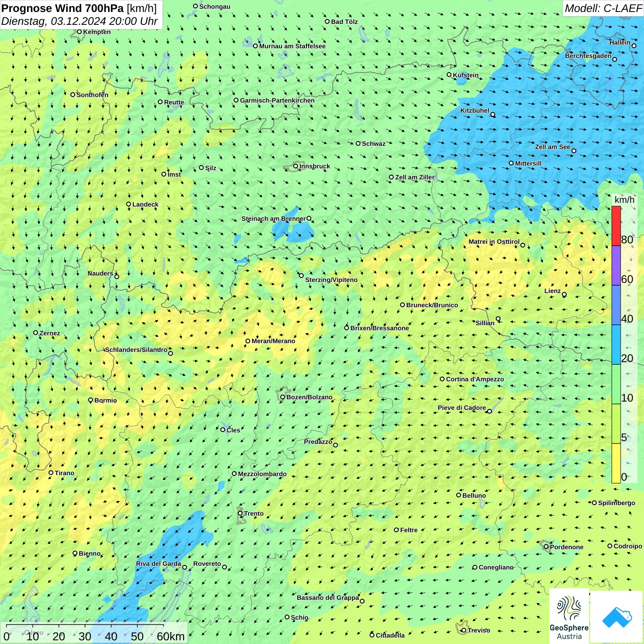Click the purple 60 km/h legend color
Screen dimensions: 644x644
pos(616,266)
